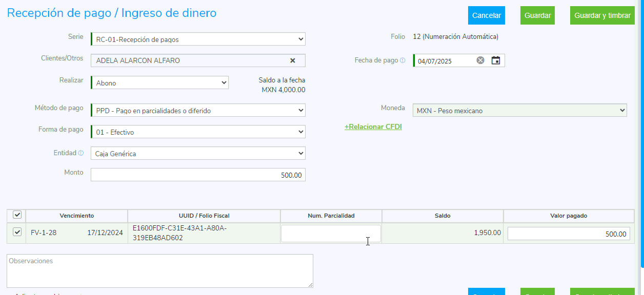The height and width of the screenshot is (295, 644).
Task: Expand the Realizar dropdown showing Abono
Action: tap(159, 83)
